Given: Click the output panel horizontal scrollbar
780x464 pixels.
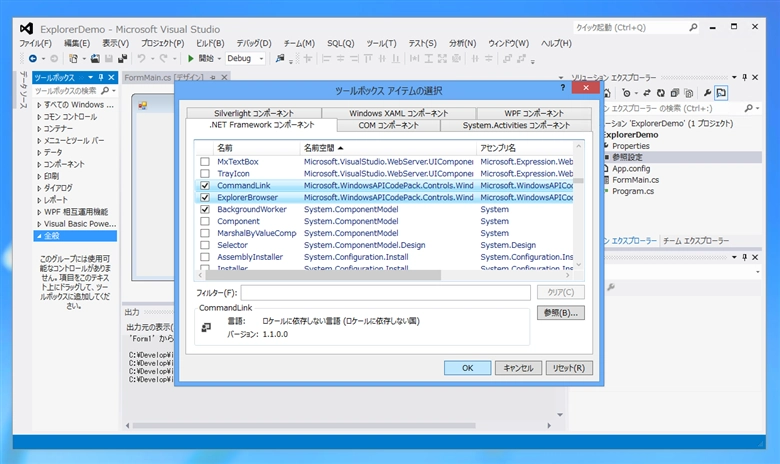Looking at the screenshot, I should pos(304,426).
